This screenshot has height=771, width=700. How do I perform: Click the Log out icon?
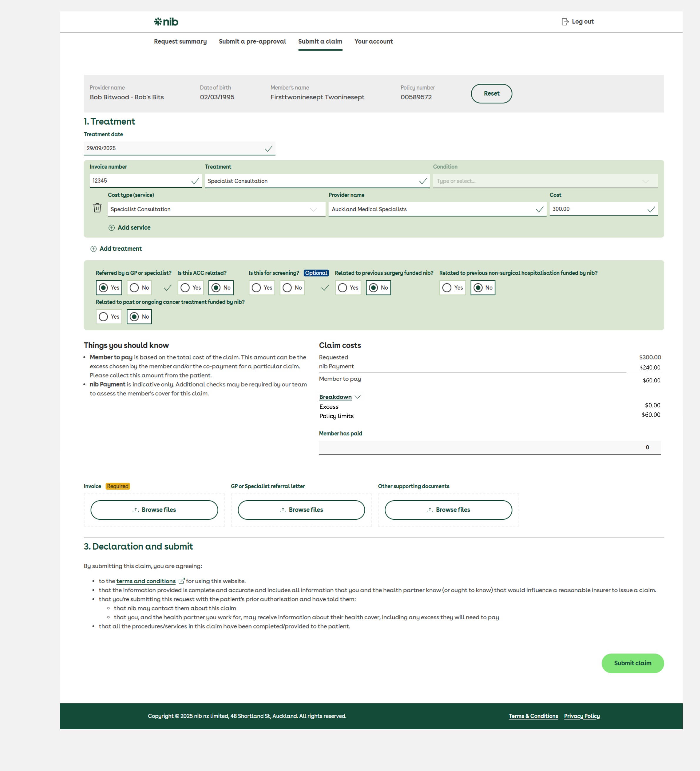(565, 22)
